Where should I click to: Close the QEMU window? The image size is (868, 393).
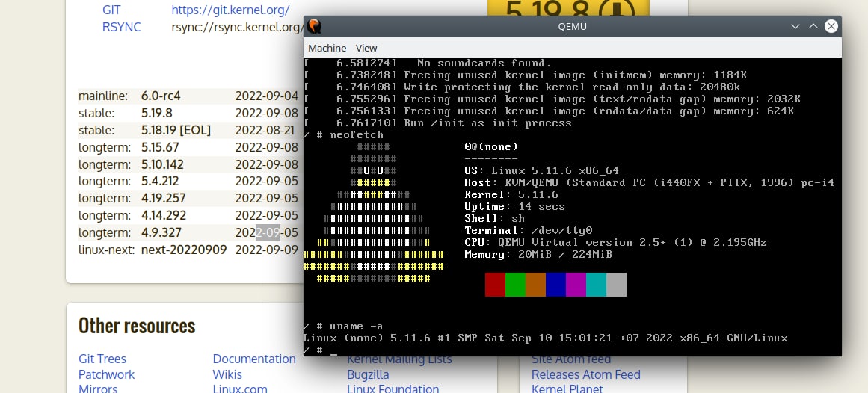(x=831, y=26)
